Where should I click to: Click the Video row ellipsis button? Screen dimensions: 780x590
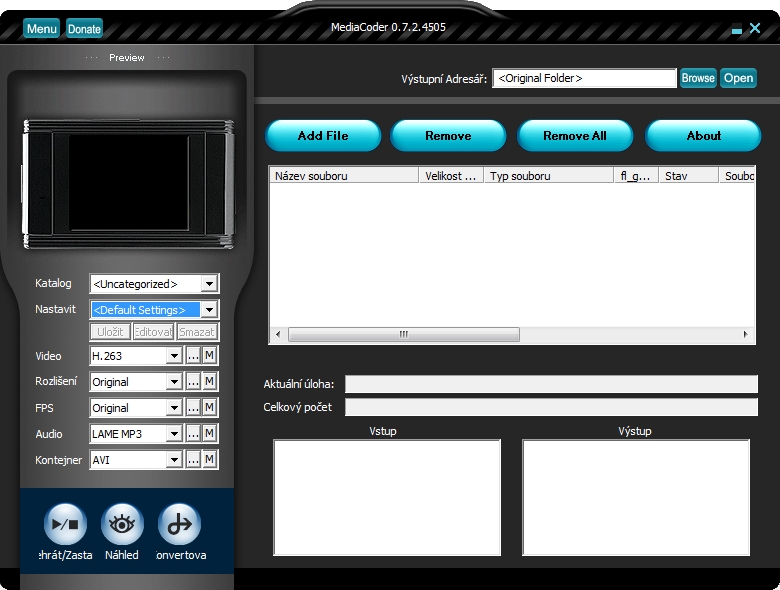[193, 356]
